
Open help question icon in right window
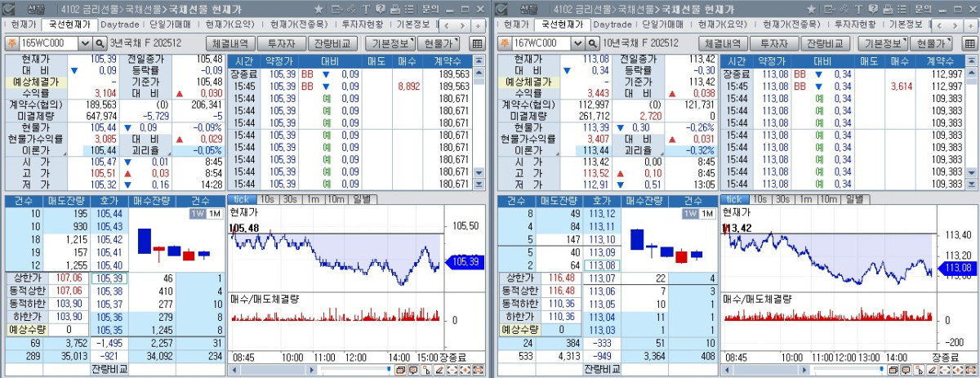point(873,9)
